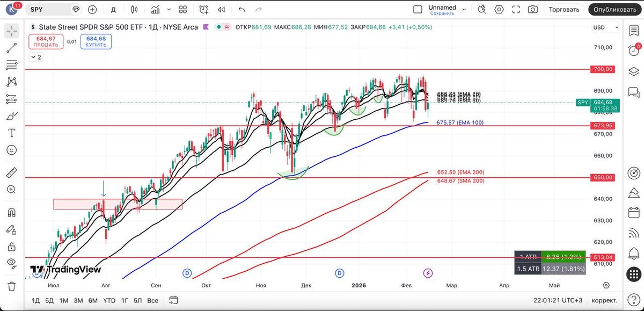The width and height of the screenshot is (644, 311).
Task: Toggle the market status indicator in legend
Action: tap(218, 27)
